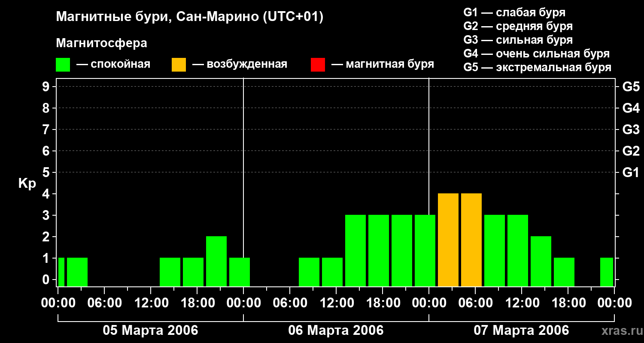Click the 12:00 time label for 07 Марта 2006

[x=522, y=303]
